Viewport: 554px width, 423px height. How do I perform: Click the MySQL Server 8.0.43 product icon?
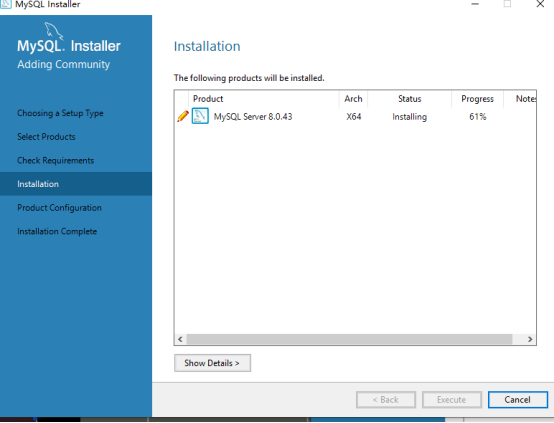point(200,116)
